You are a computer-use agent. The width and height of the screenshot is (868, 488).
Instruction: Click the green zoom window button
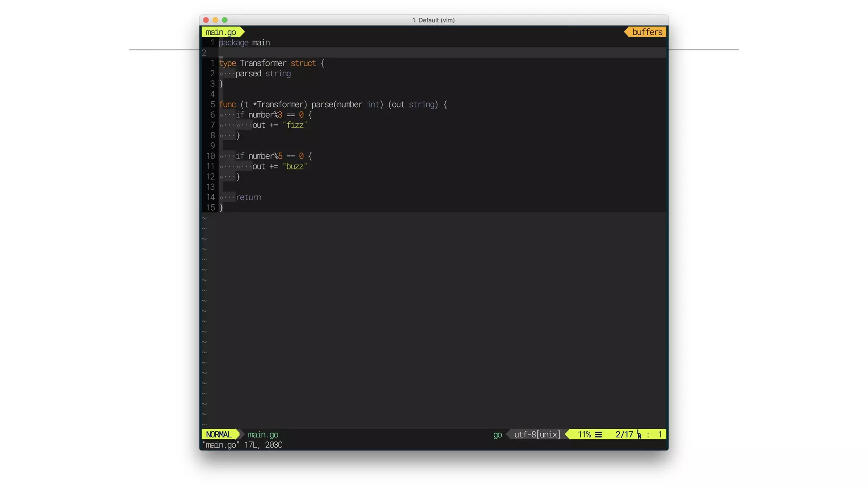[x=225, y=20]
